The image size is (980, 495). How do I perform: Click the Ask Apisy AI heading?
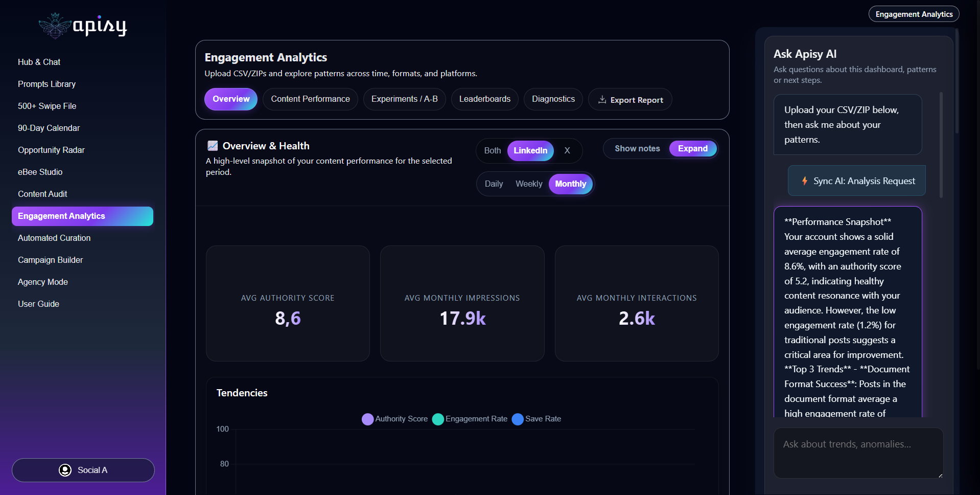click(x=805, y=54)
